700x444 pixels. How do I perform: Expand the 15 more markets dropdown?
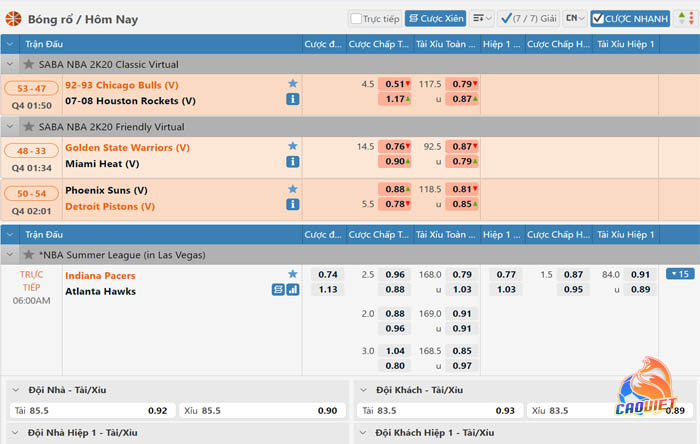click(x=680, y=274)
